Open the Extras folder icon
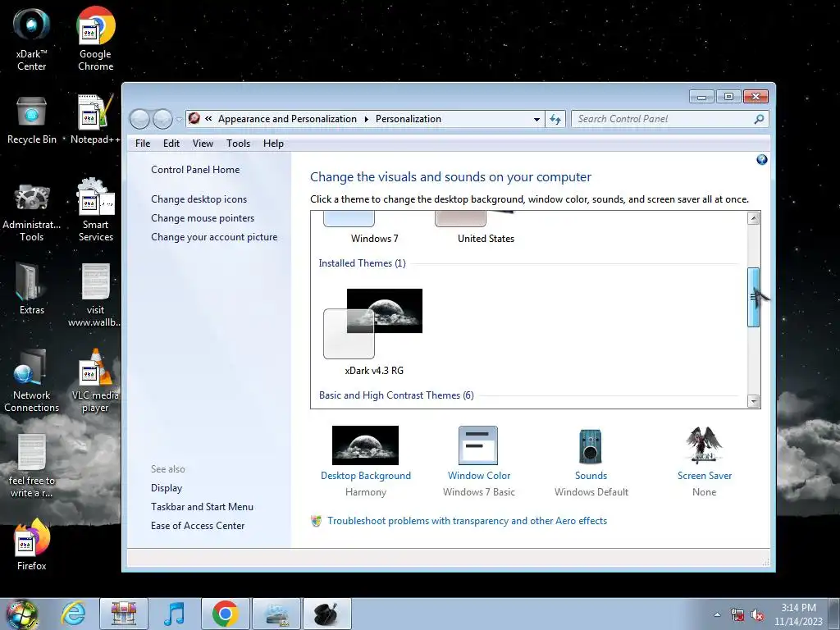 [x=32, y=290]
